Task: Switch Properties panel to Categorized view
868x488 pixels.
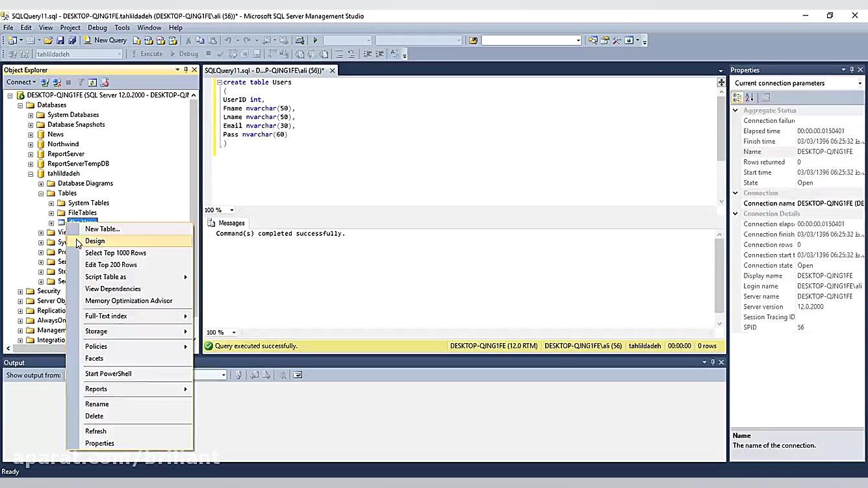Action: pos(737,97)
